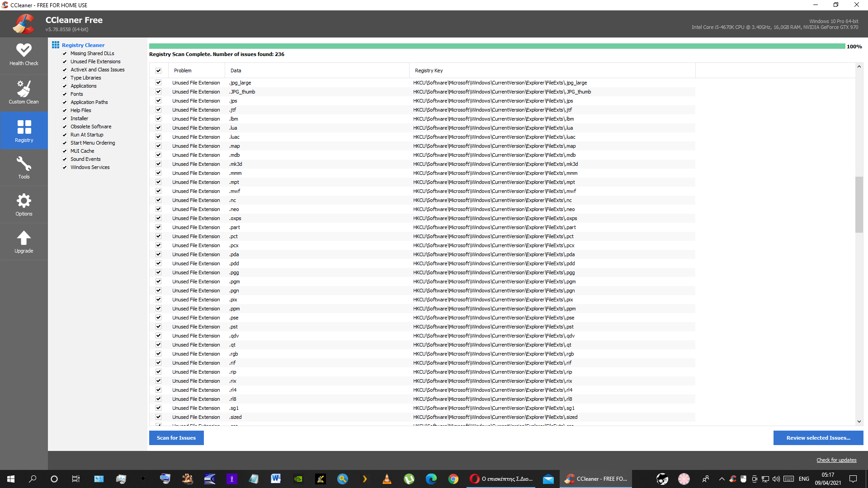
Task: Open the Tools wrench section
Action: [24, 168]
